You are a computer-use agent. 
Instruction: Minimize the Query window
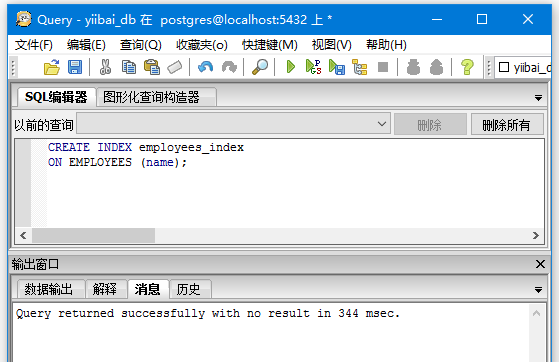coord(437,19)
